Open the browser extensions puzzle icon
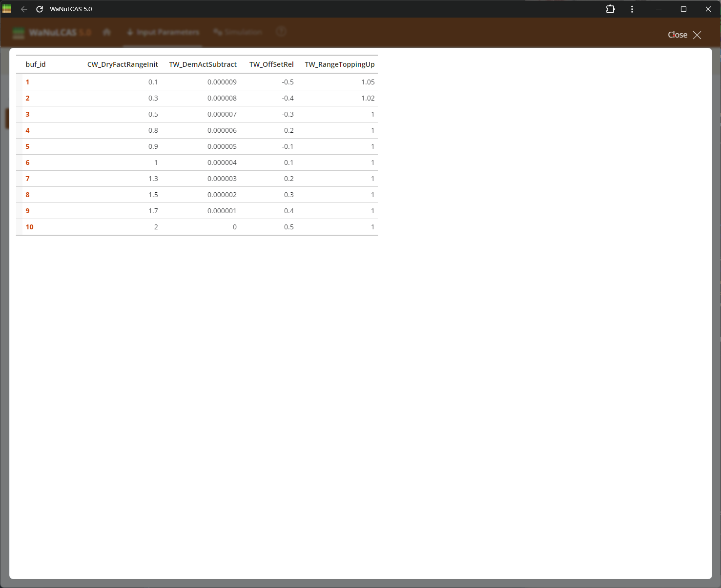This screenshot has width=721, height=588. tap(610, 9)
